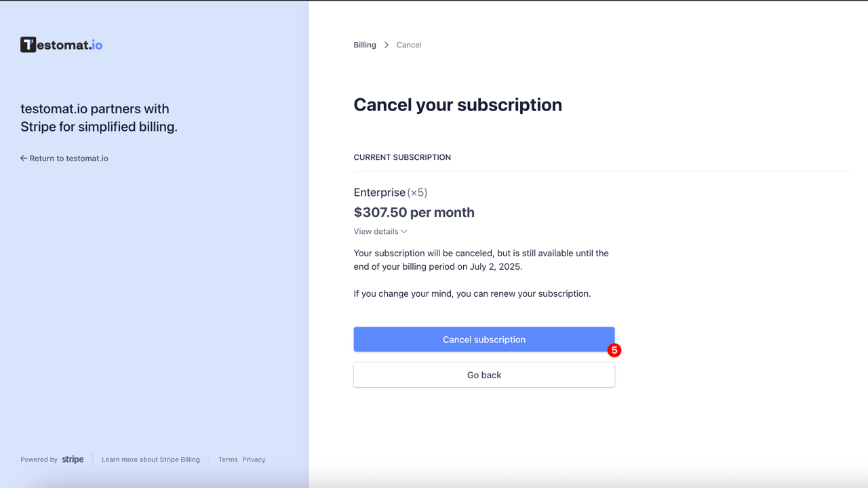Click the Stripe logo in the footer
This screenshot has height=488, width=868.
point(73,459)
